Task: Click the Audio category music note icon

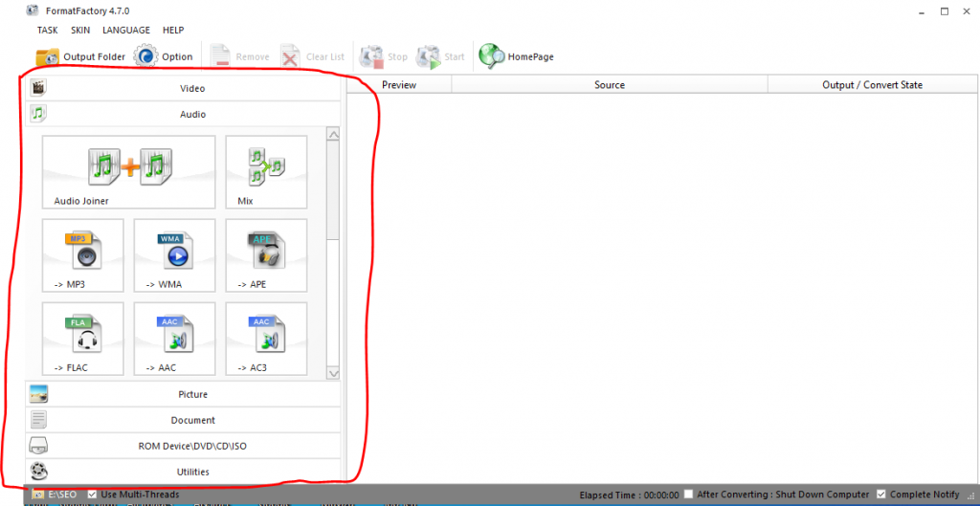Action: tap(38, 114)
